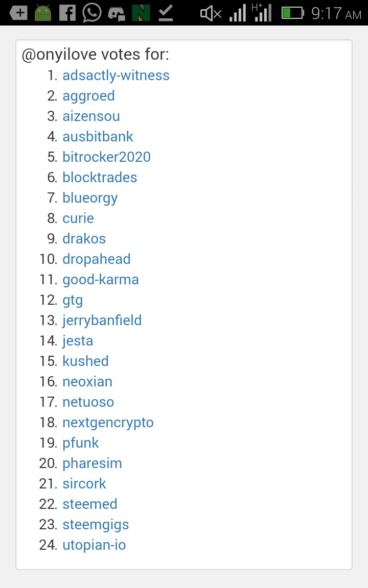Tap the H+ mobile data signal icon
The width and height of the screenshot is (368, 588).
pos(263,13)
